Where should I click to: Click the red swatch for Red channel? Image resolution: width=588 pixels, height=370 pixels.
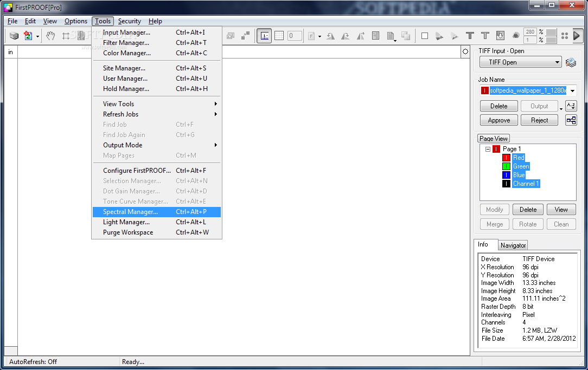[506, 158]
